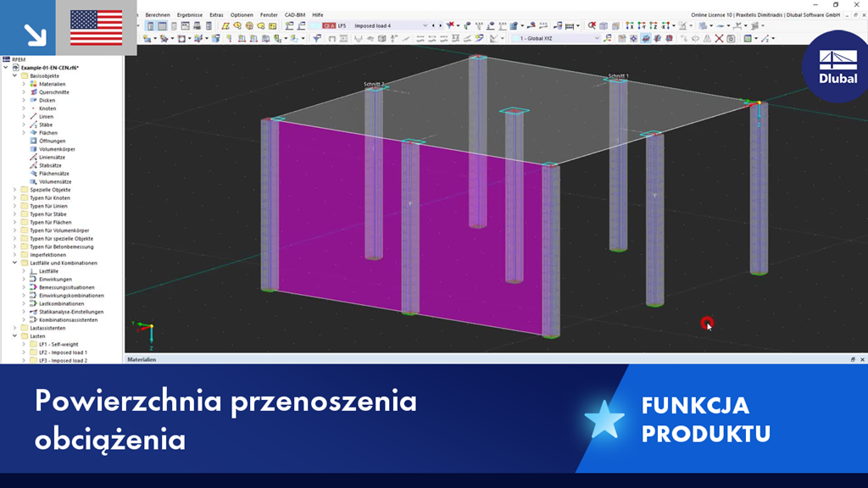Set view in Y direction
The width and height of the screenshot is (868, 488).
[x=642, y=25]
